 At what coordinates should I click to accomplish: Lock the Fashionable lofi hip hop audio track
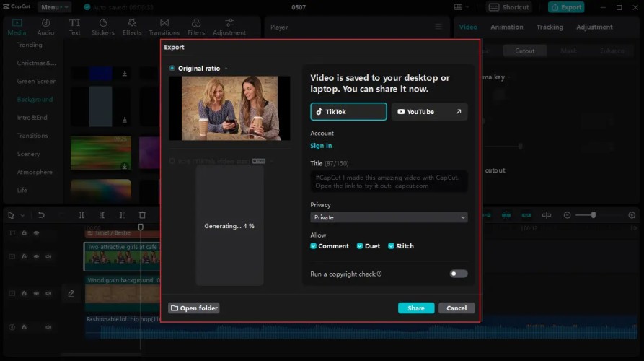[25, 327]
